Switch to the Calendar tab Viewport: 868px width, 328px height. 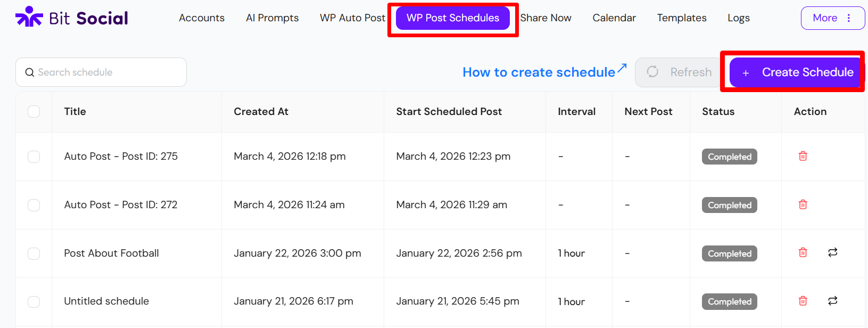click(614, 18)
